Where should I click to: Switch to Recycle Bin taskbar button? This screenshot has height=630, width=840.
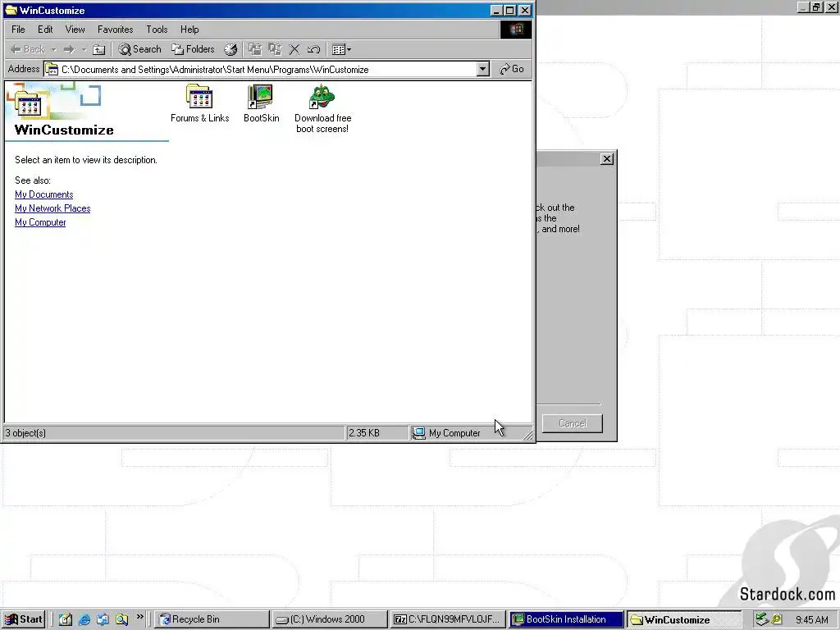tap(212, 619)
